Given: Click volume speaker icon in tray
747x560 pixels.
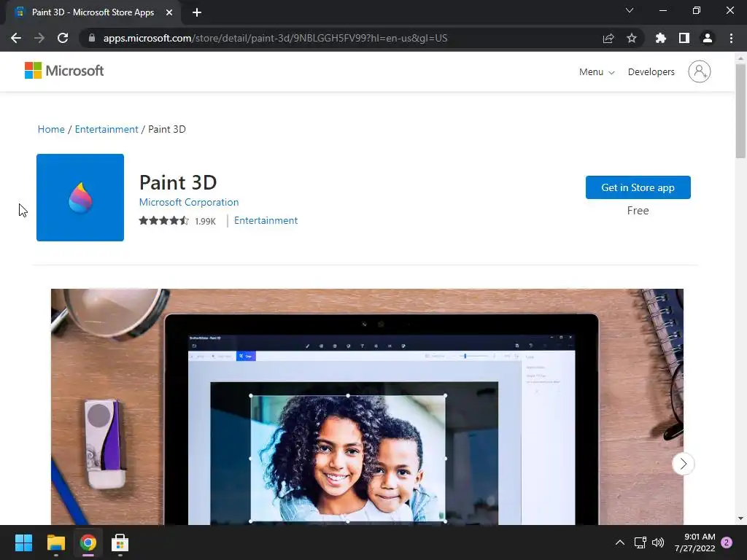Looking at the screenshot, I should point(658,542).
